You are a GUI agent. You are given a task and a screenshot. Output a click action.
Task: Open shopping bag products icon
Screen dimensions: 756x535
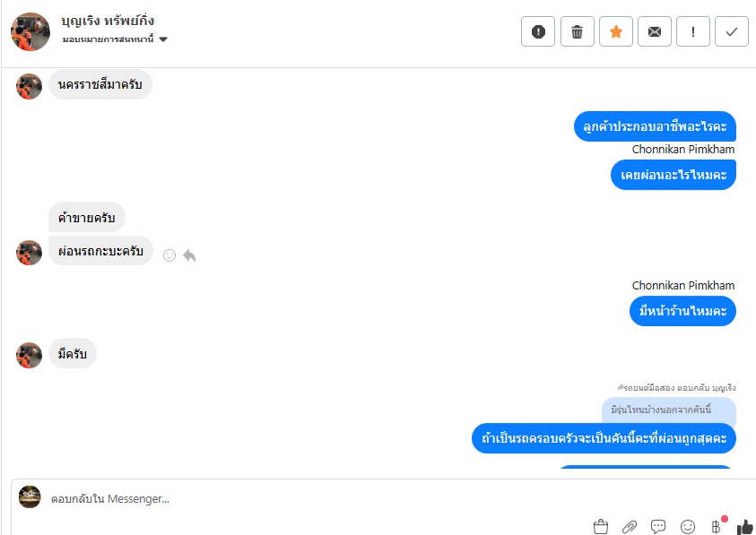click(x=600, y=526)
